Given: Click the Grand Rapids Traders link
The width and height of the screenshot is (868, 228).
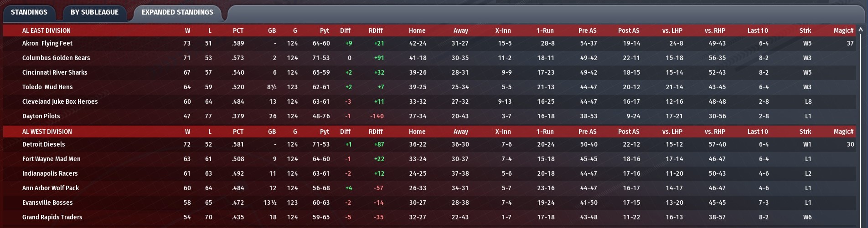Looking at the screenshot, I should (52, 217).
